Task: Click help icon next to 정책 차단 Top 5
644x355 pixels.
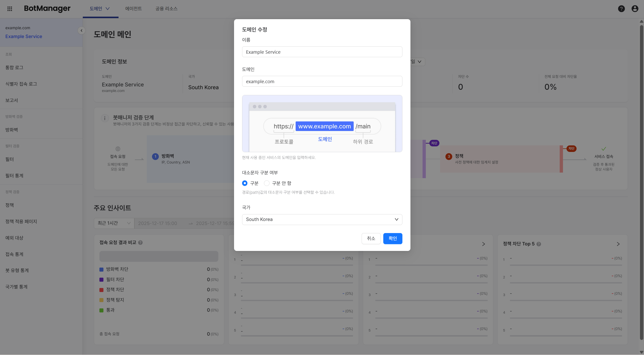Action: coord(539,244)
